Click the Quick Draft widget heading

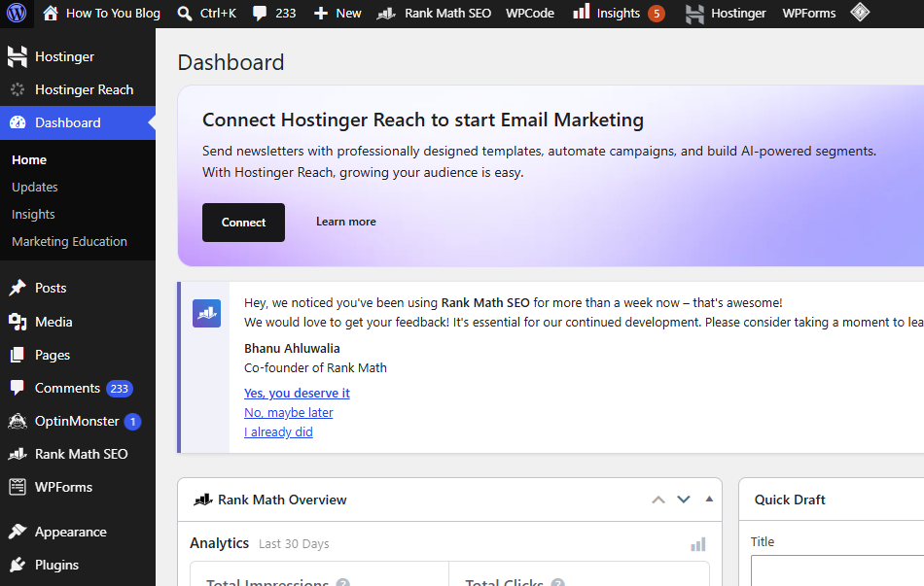[790, 500]
